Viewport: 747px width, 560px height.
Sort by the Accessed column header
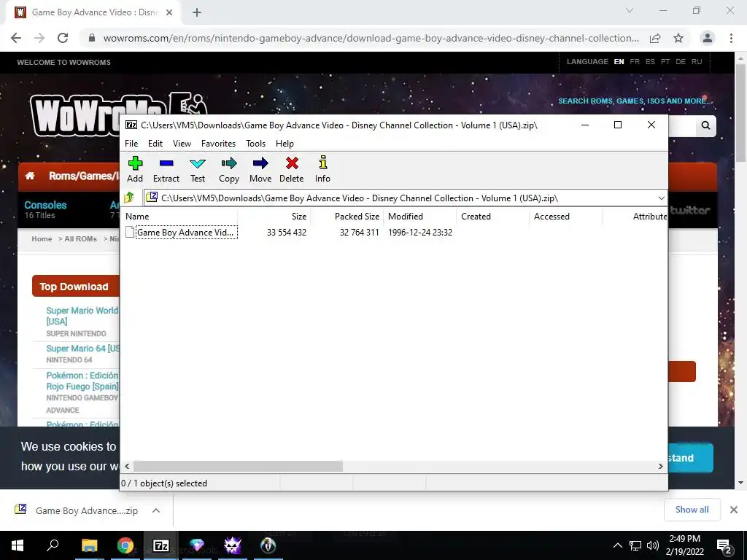point(566,216)
